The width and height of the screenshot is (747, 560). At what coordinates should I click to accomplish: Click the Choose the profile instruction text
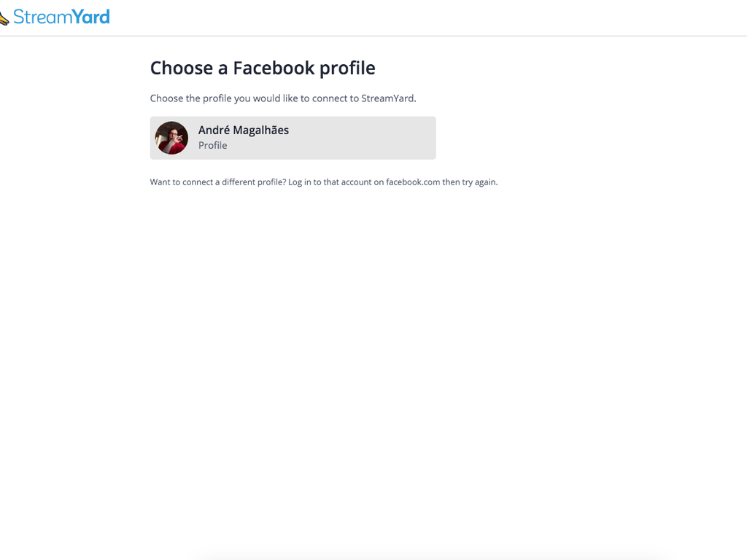pos(283,98)
